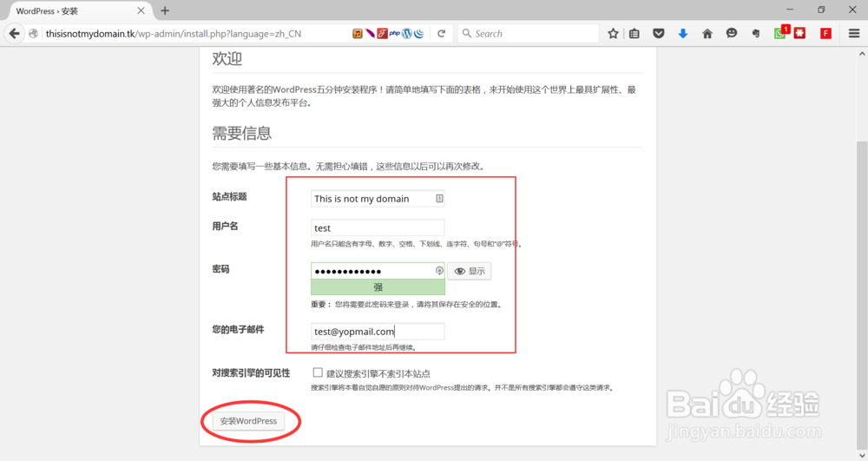Click the password generator icon inside password field
Screen dimensions: 868x461
point(439,270)
